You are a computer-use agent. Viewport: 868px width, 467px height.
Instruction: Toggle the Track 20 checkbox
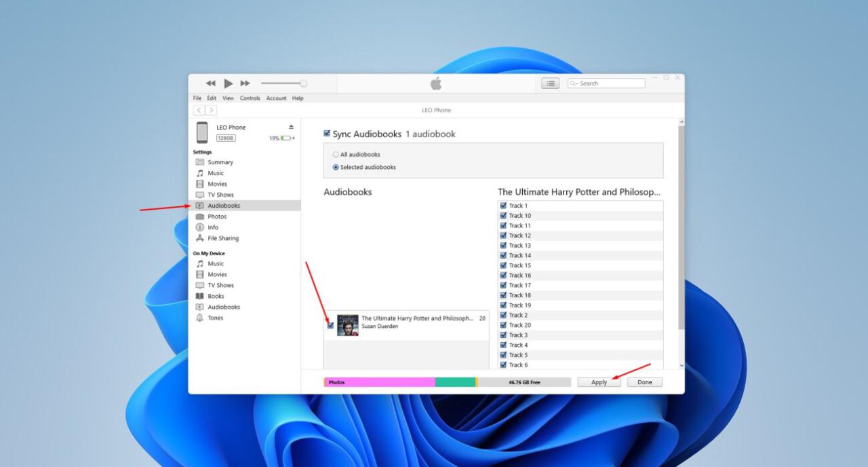tap(503, 325)
